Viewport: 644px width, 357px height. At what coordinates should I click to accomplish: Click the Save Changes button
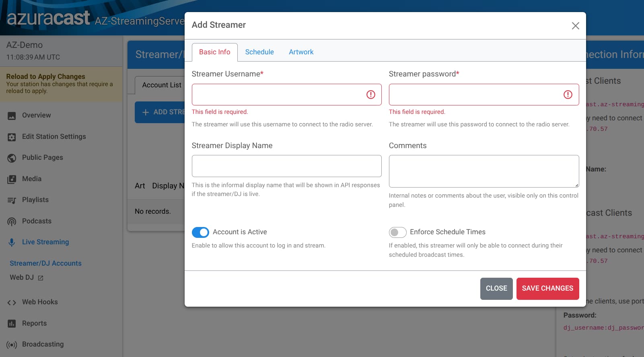point(547,289)
